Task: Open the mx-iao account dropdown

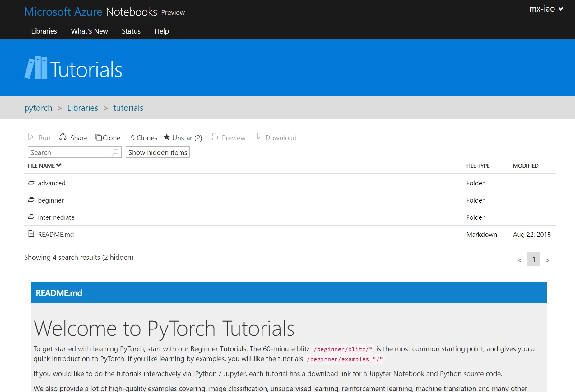Action: coord(546,9)
